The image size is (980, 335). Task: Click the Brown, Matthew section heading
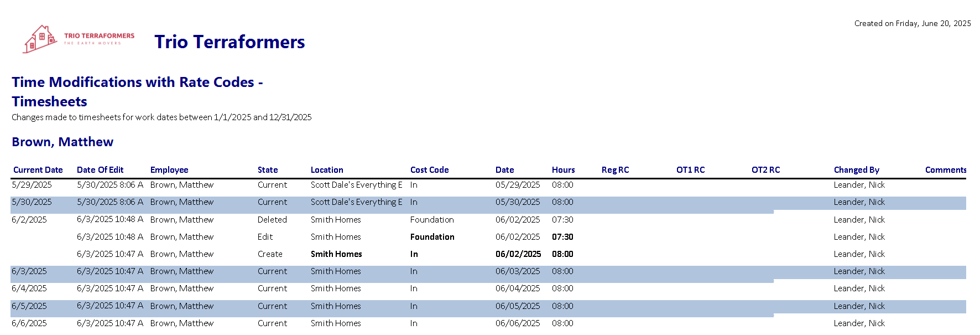pos(62,142)
